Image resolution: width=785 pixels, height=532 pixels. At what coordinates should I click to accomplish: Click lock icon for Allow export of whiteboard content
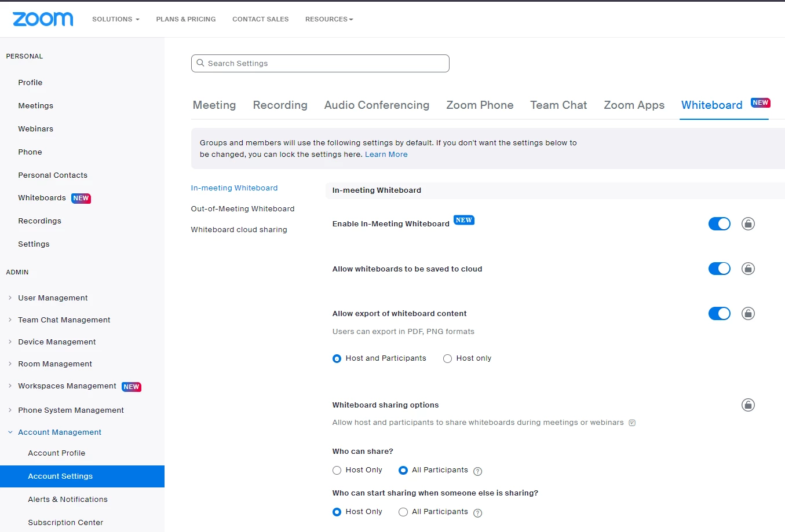point(748,314)
